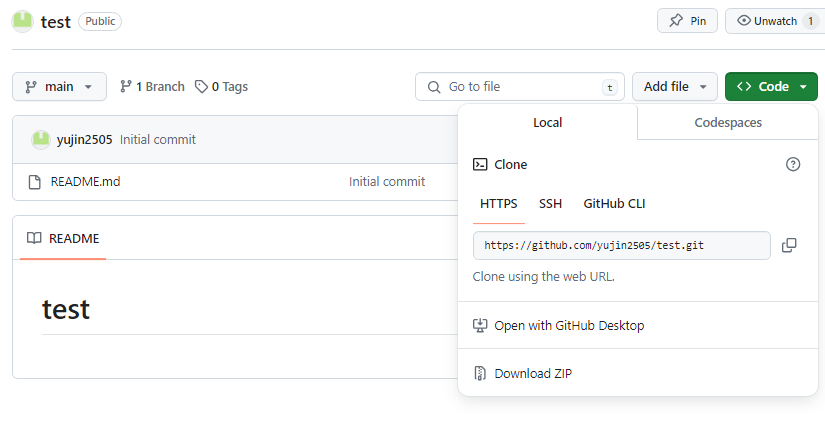825x421 pixels.
Task: Click the code brackets icon on Code button
Action: tap(744, 86)
